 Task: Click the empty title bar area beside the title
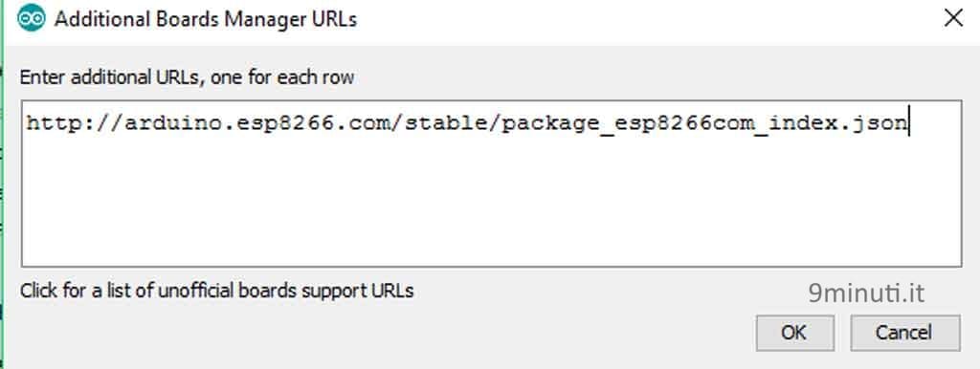[644, 19]
